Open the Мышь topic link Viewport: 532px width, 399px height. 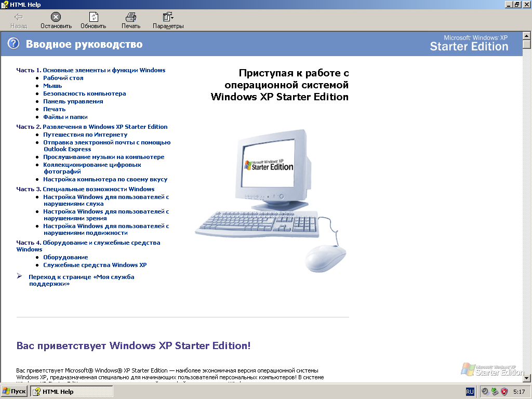click(52, 86)
